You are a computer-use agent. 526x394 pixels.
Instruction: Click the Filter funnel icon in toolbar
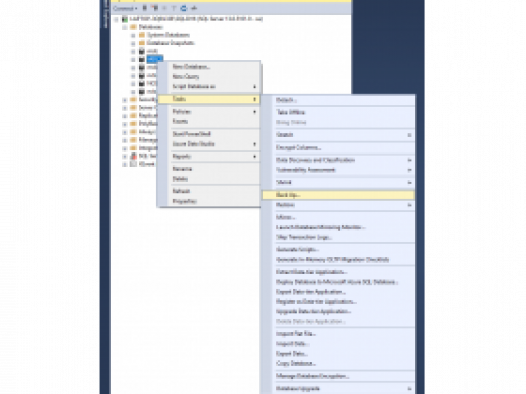click(x=174, y=8)
